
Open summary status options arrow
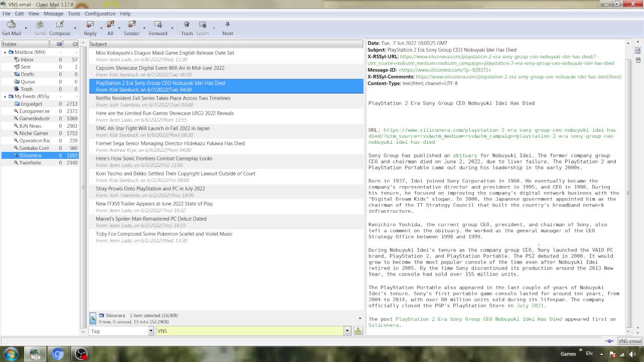(x=360, y=318)
